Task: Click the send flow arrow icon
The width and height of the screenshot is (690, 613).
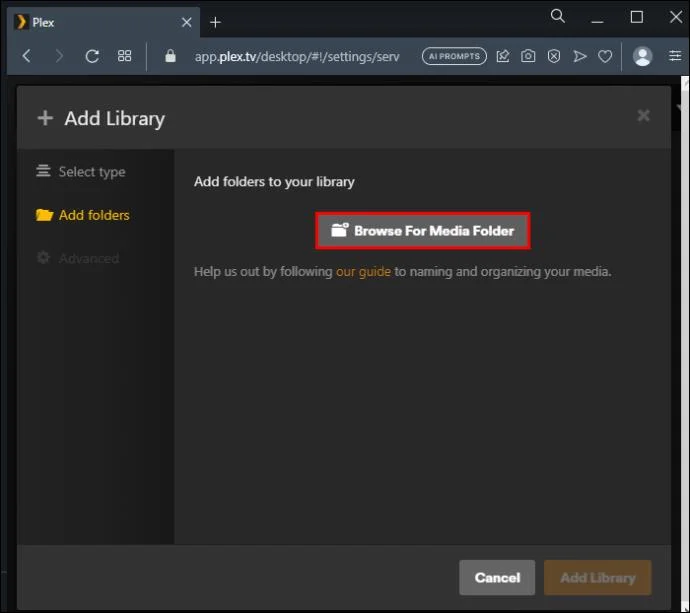Action: (580, 56)
